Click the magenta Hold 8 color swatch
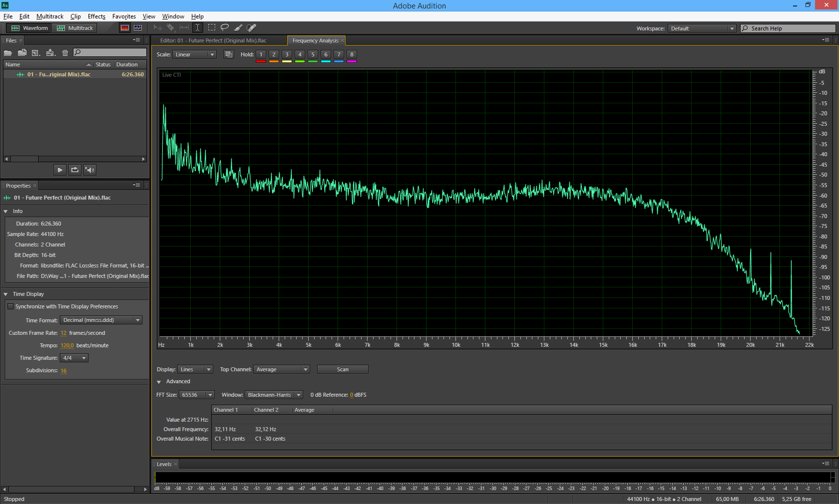The width and height of the screenshot is (839, 504). (x=352, y=61)
